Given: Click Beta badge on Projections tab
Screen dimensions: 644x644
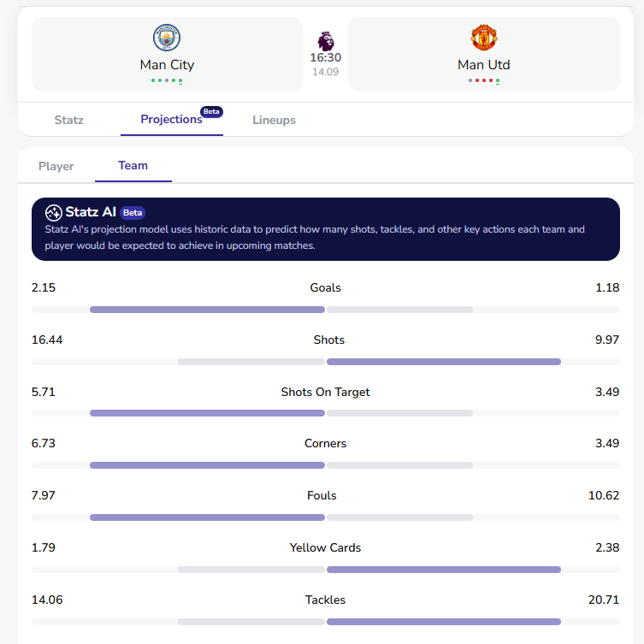Looking at the screenshot, I should [x=210, y=111].
